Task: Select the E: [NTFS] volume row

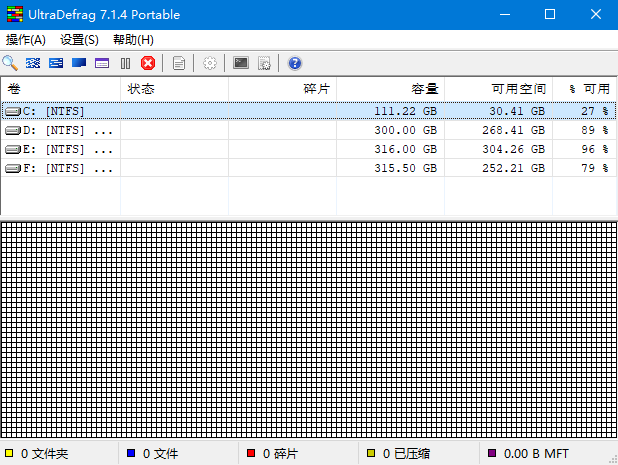Action: (309, 149)
